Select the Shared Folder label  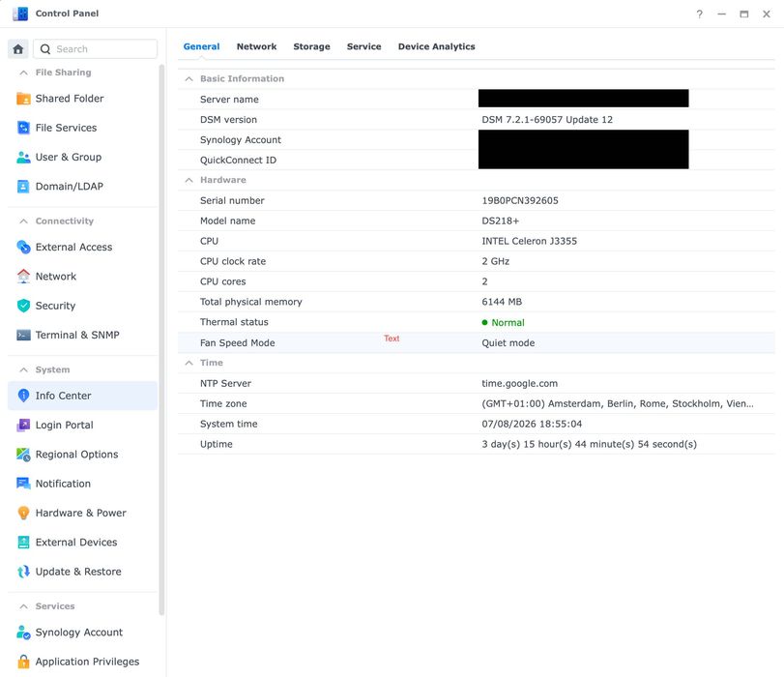pyautogui.click(x=70, y=99)
